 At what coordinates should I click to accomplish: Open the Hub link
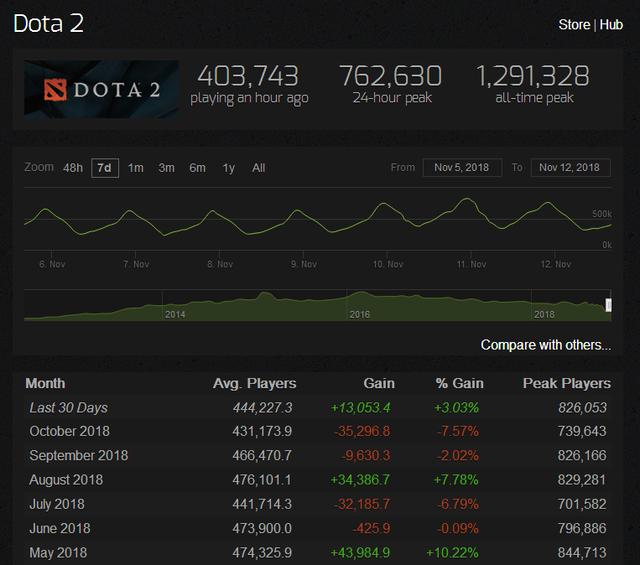tap(611, 24)
